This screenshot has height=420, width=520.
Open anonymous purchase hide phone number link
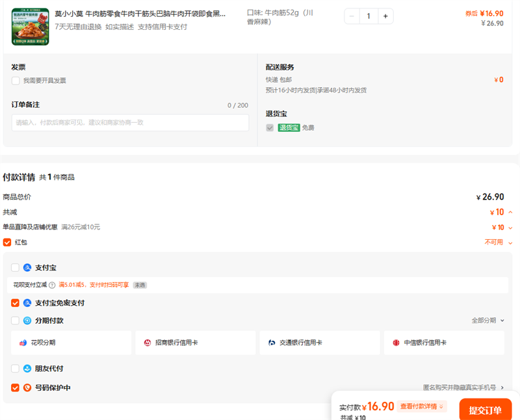coord(463,387)
